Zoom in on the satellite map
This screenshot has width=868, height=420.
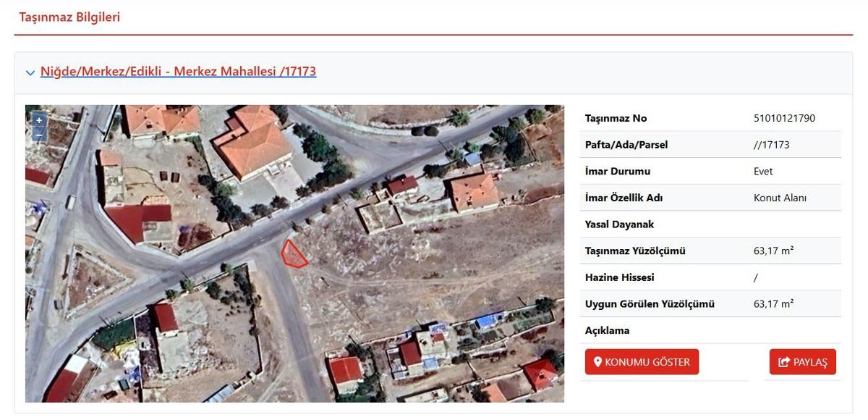pos(39,120)
